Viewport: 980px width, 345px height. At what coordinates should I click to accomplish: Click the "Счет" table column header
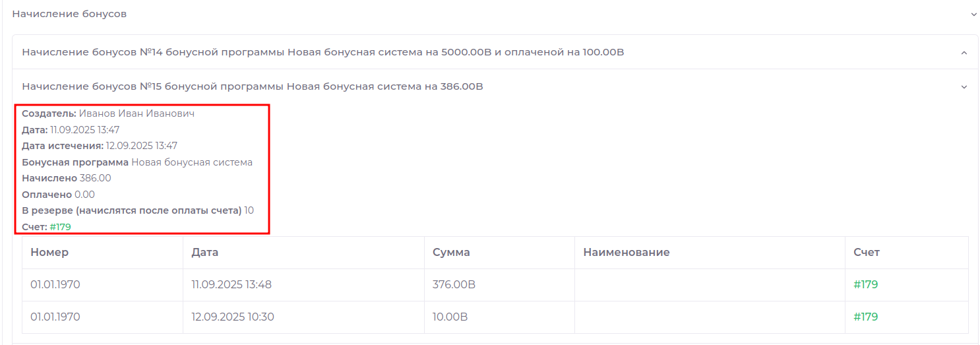tap(866, 253)
